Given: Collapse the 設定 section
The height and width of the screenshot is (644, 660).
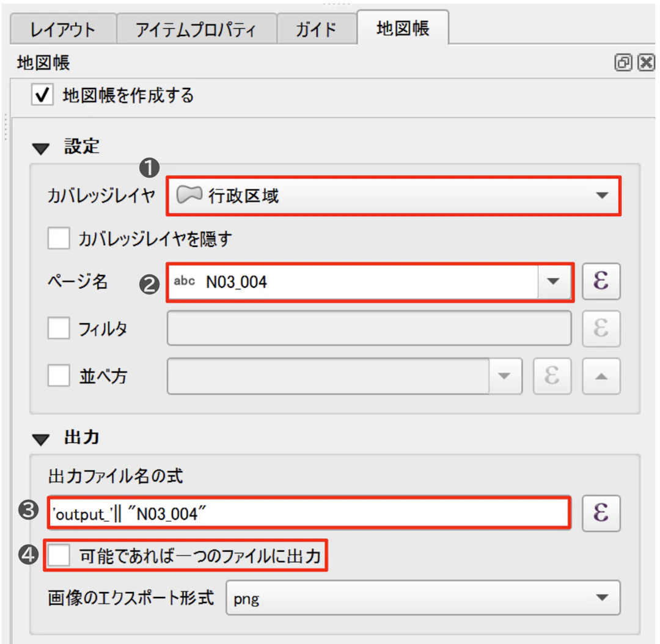Looking at the screenshot, I should [42, 148].
